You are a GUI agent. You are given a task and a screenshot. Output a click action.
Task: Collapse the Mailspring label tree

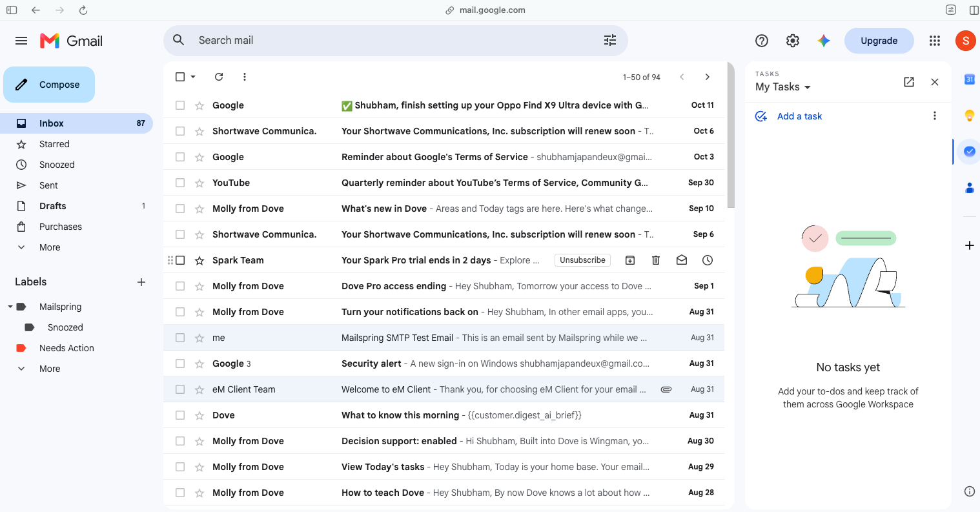click(10, 307)
